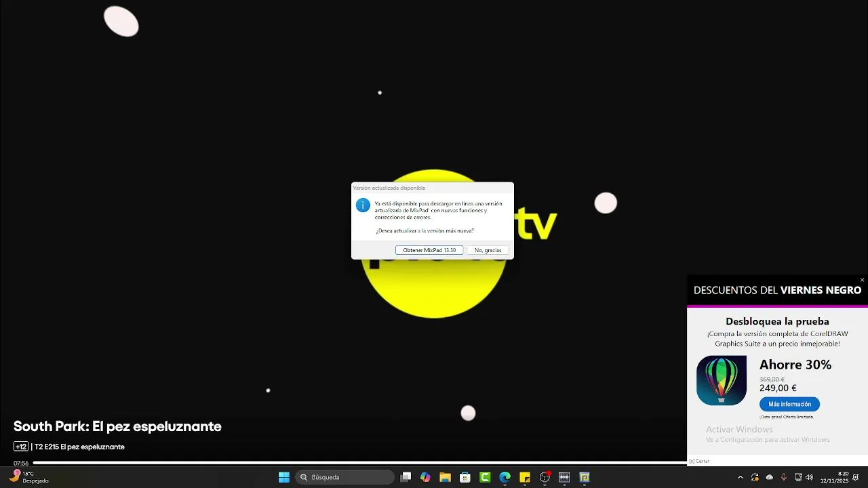Image resolution: width=868 pixels, height=488 pixels.
Task: Click the 249,00 € price
Action: coord(778,388)
